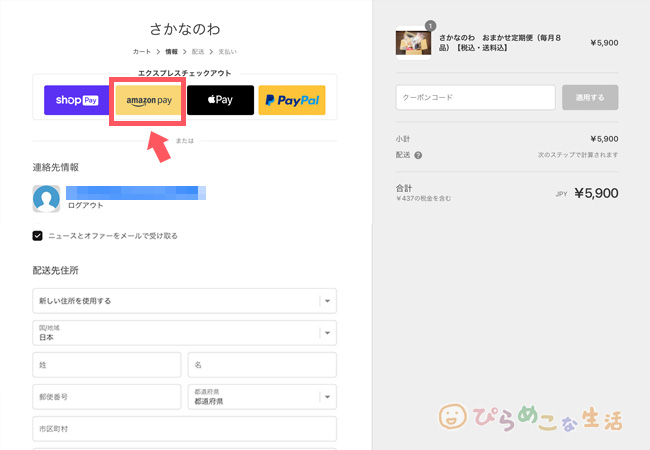Image resolution: width=650 pixels, height=450 pixels.
Task: Check out with PayPal button
Action: click(x=292, y=100)
